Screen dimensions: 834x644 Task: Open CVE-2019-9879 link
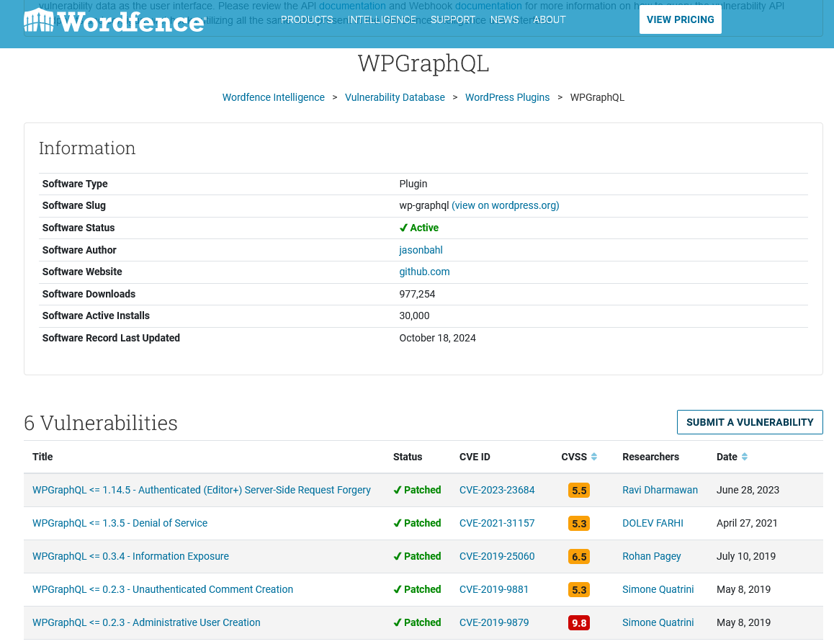(x=493, y=622)
